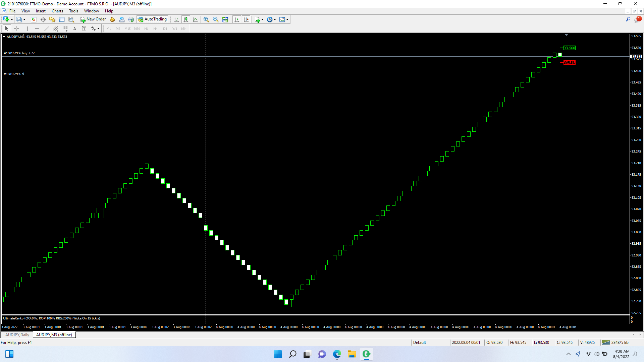Open the Charts menu

57,11
